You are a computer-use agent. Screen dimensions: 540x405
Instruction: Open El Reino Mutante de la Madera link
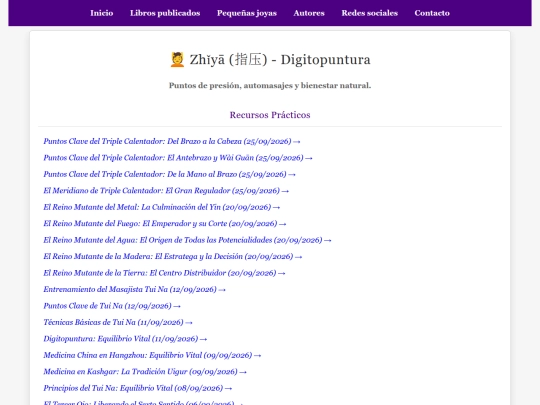173,257
